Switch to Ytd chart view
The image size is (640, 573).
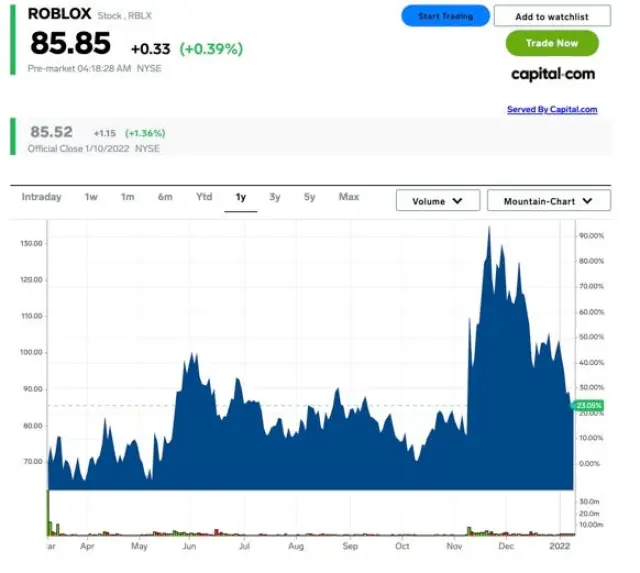click(x=204, y=198)
